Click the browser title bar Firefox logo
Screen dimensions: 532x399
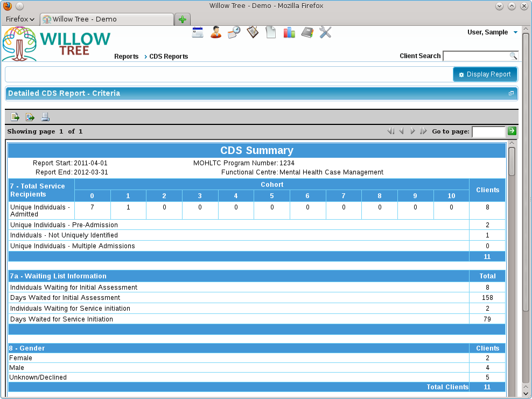pos(8,6)
